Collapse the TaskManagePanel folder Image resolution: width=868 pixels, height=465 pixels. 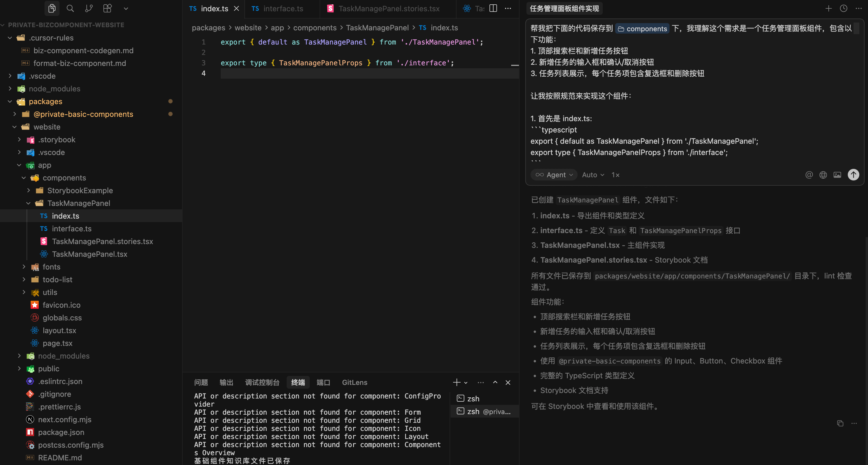(x=79, y=203)
